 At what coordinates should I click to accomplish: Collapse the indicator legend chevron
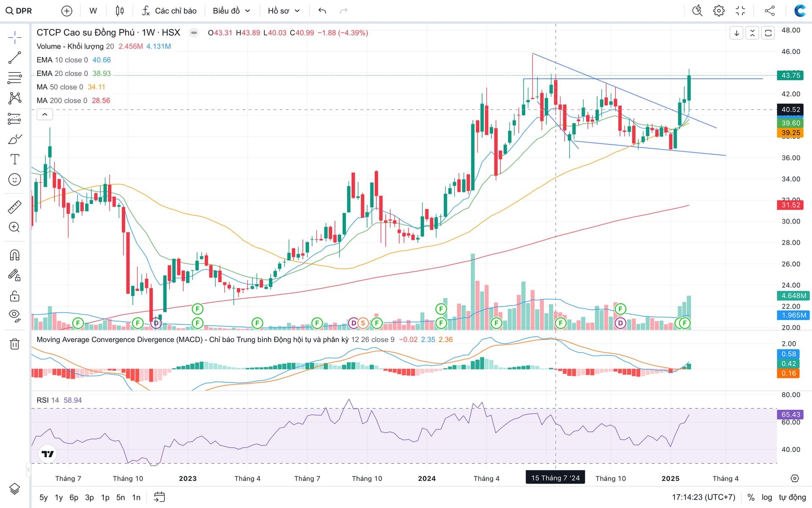pyautogui.click(x=45, y=114)
